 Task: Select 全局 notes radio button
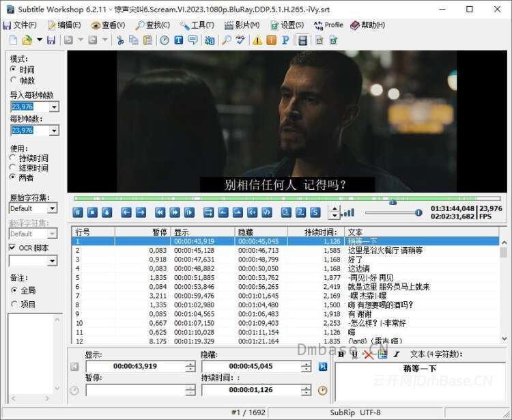tap(14, 290)
